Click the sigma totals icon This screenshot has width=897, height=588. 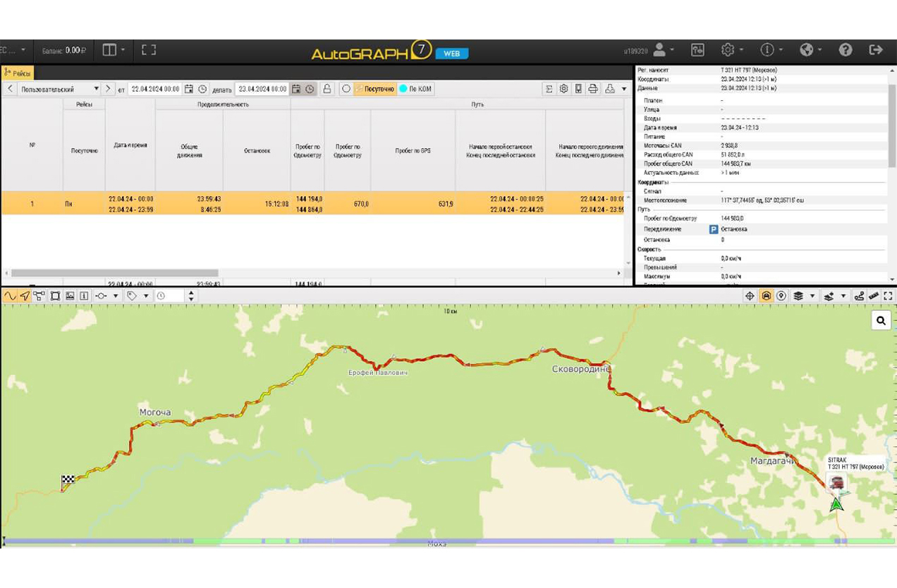coord(549,89)
